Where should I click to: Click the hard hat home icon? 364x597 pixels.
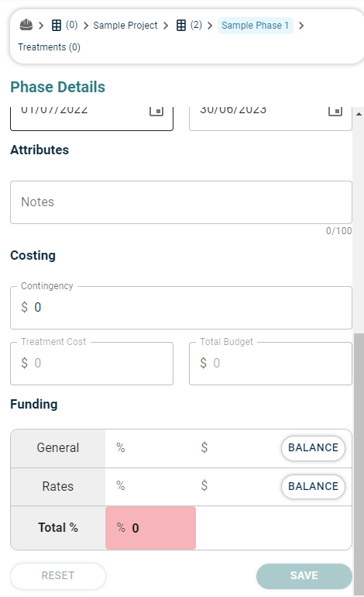point(26,25)
